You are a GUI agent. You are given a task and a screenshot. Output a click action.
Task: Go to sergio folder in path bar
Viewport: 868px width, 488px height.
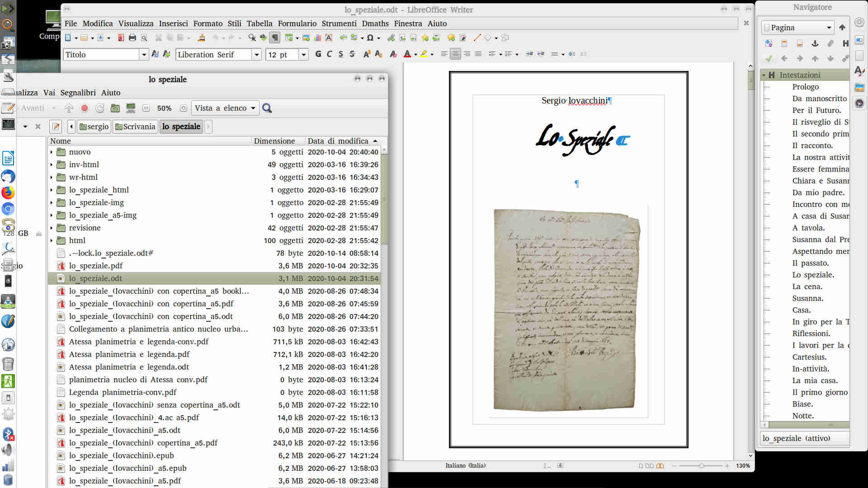[x=94, y=127]
